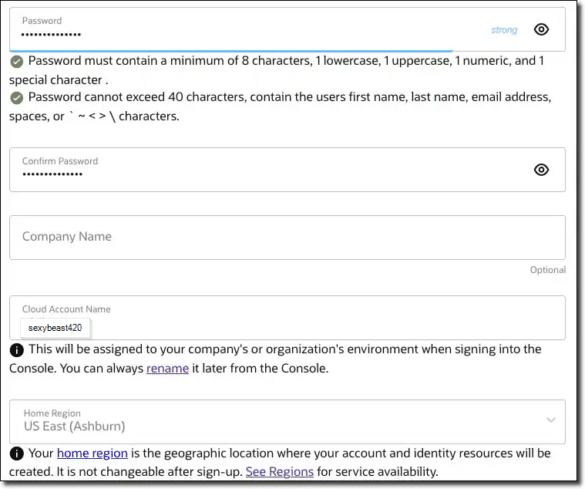Click the strong password strength indicator

click(504, 30)
